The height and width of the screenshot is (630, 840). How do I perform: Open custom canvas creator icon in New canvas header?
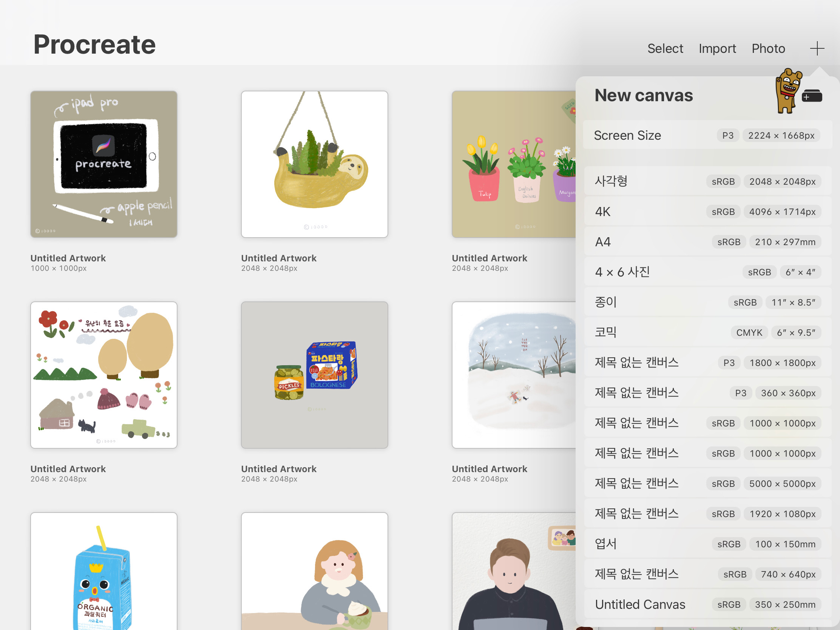coord(812,96)
